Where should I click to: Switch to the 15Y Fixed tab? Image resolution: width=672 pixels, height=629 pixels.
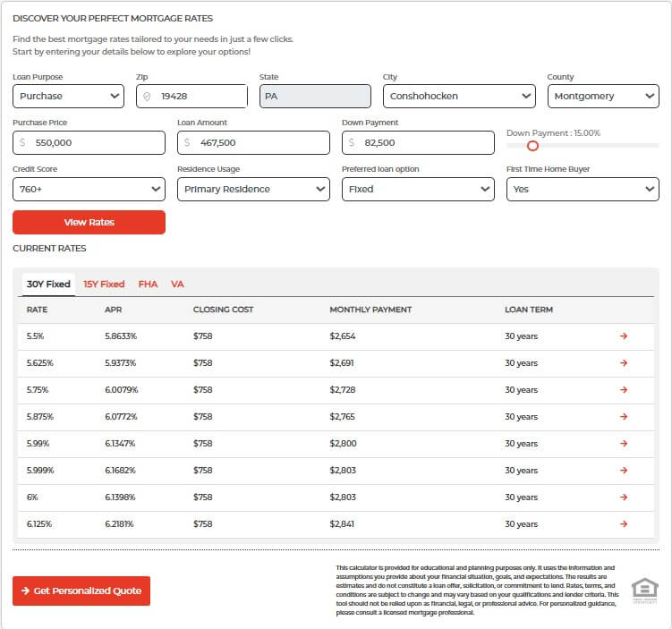coord(104,285)
